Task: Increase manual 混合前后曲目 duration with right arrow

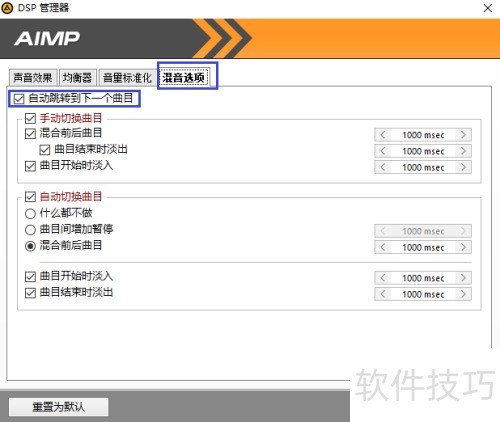Action: pos(463,135)
